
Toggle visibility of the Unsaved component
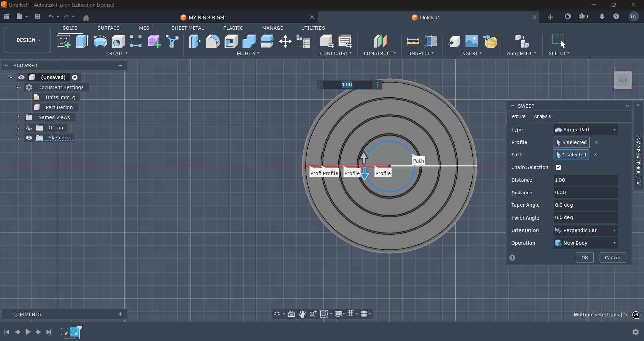pos(21,77)
